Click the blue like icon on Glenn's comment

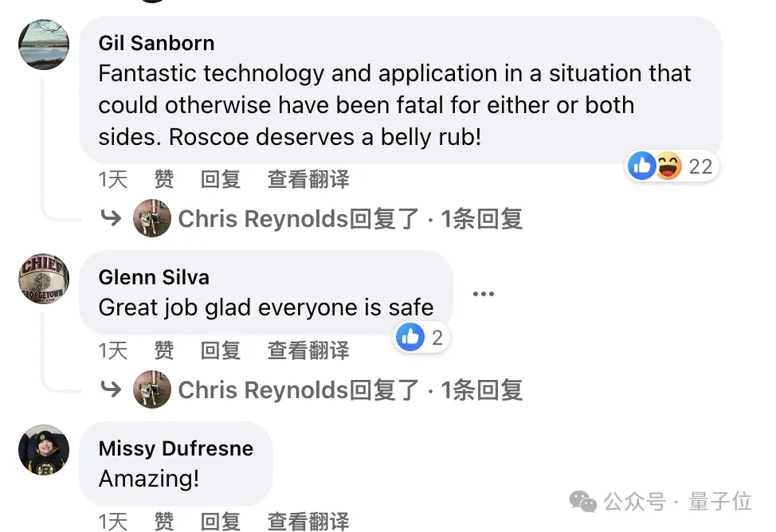tap(410, 338)
